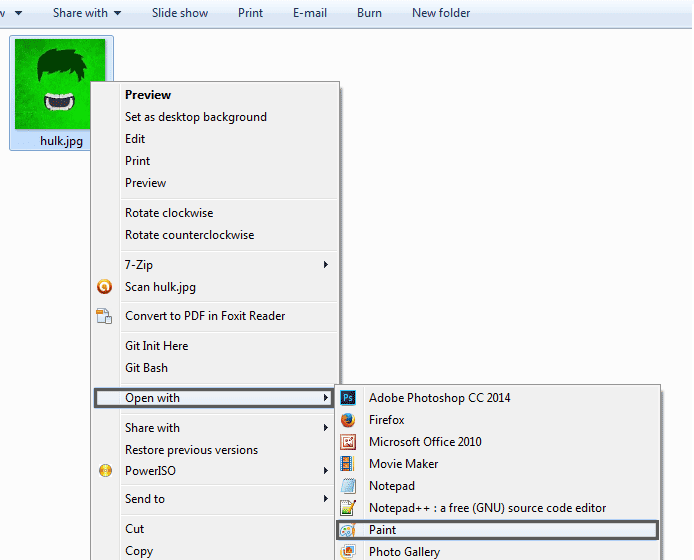Click Share with in the Explorer toolbar
The width and height of the screenshot is (694, 560).
(x=80, y=13)
